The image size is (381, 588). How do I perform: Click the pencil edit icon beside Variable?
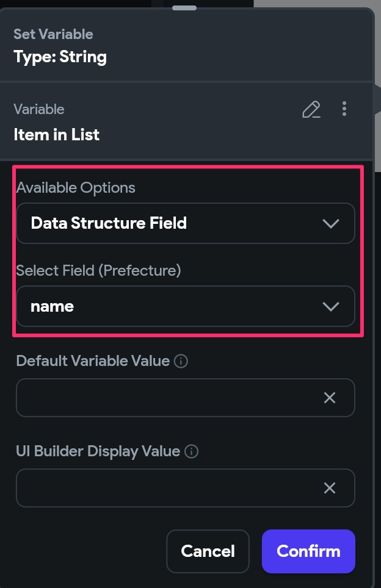tap(311, 110)
